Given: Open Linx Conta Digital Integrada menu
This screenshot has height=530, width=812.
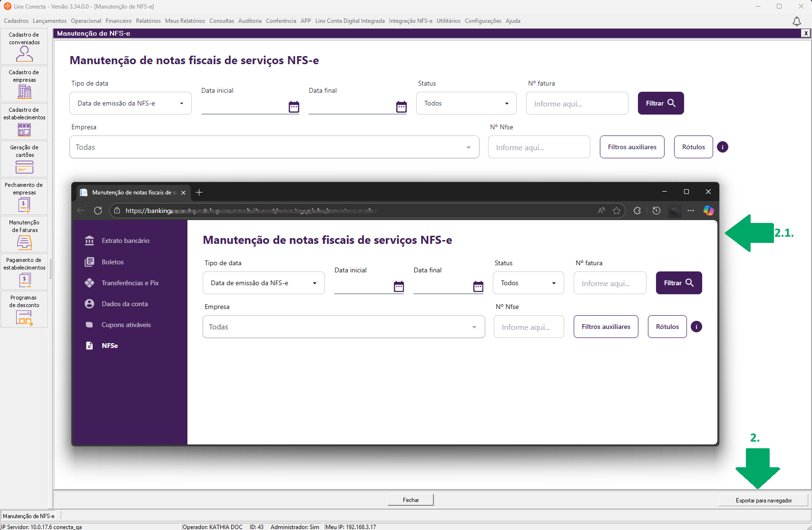Looking at the screenshot, I should point(350,21).
